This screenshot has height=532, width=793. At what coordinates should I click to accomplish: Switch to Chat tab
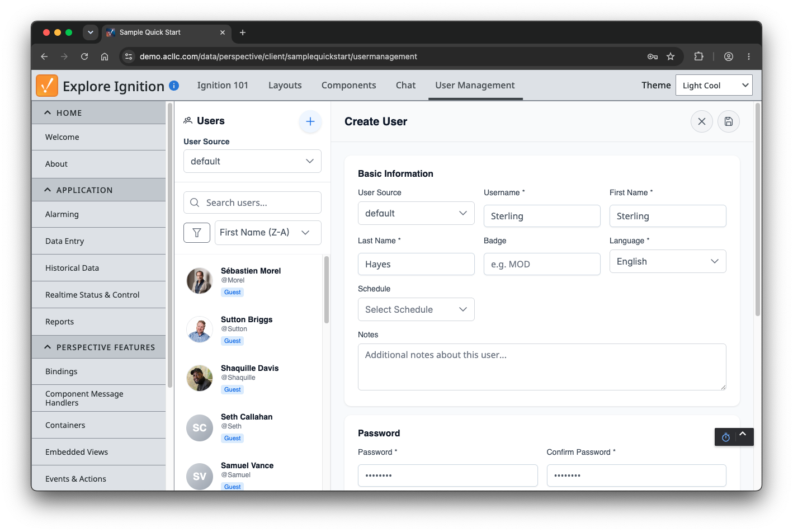click(x=405, y=85)
